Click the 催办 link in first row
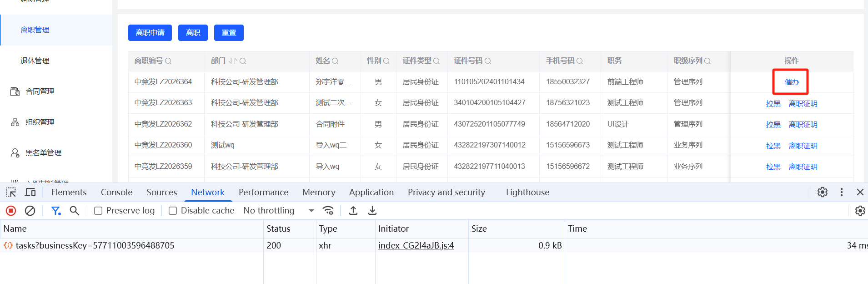This screenshot has width=868, height=284. [791, 82]
